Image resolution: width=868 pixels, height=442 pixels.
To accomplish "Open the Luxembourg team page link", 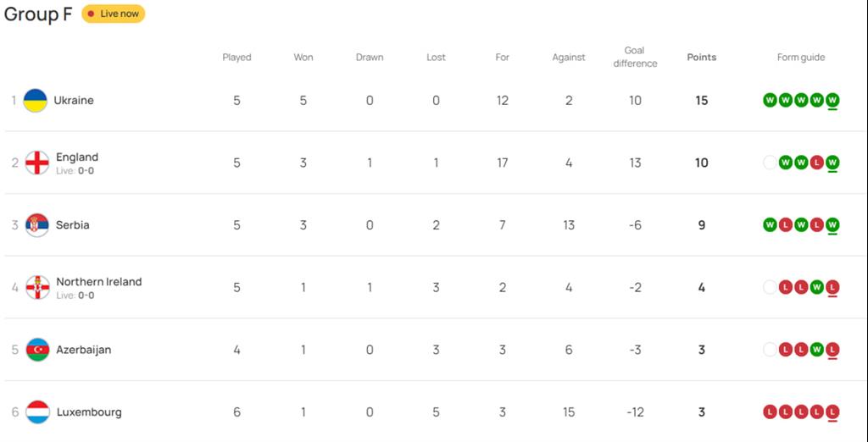I will (89, 412).
